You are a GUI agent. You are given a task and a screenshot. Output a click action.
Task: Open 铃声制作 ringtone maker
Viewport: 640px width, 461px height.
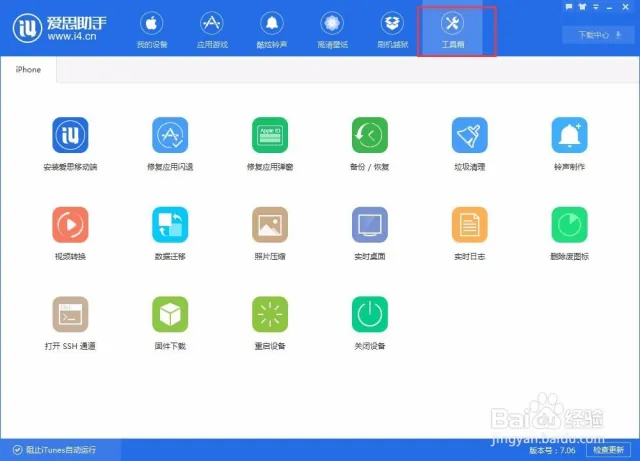[570, 135]
